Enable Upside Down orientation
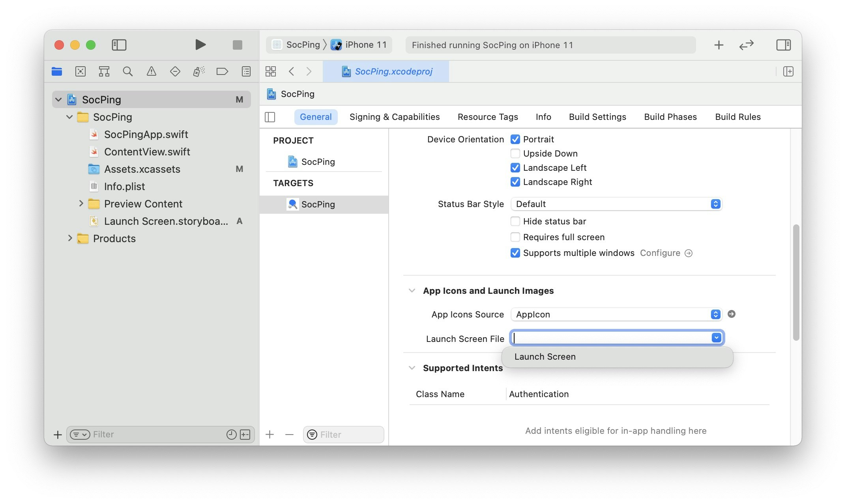Screen dimensions: 846x504 pos(515,153)
